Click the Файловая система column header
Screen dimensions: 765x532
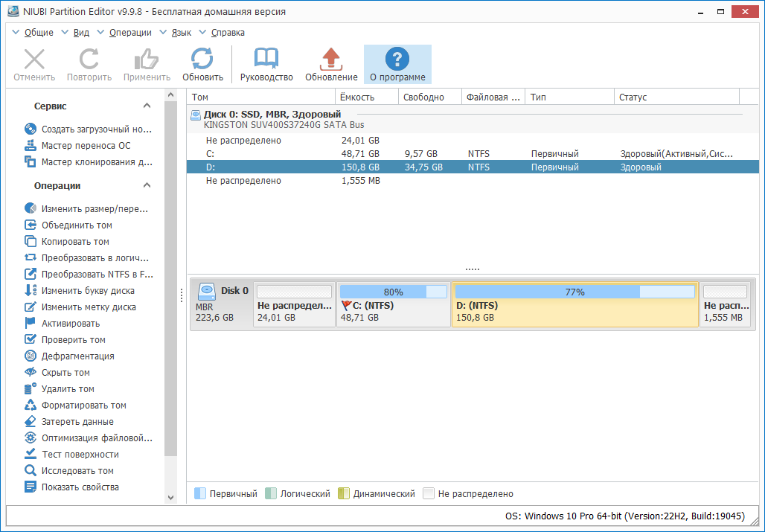[493, 97]
